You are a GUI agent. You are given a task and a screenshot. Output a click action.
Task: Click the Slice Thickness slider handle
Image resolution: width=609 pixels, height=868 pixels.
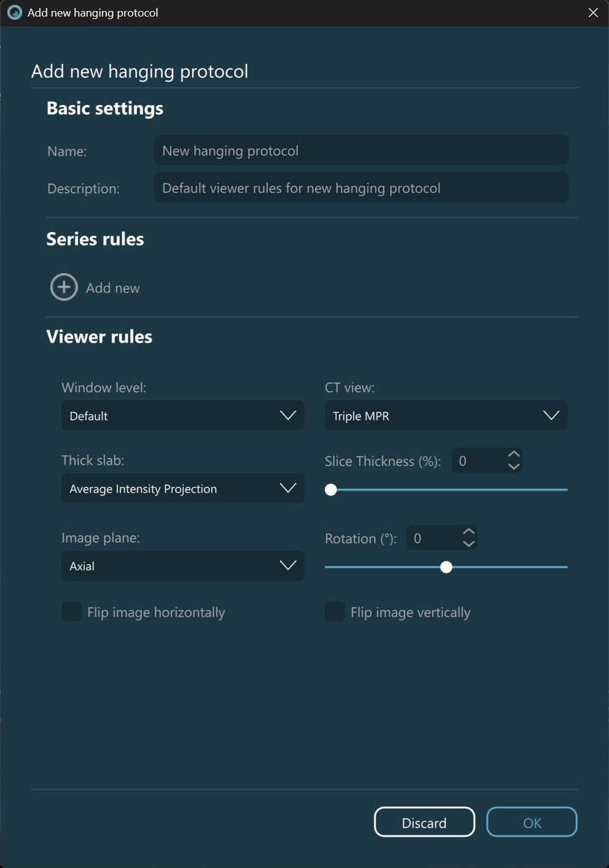pos(331,490)
